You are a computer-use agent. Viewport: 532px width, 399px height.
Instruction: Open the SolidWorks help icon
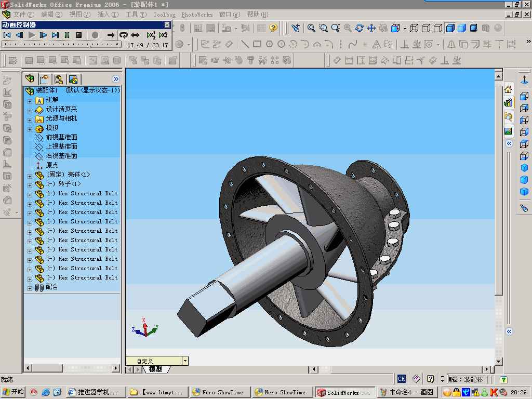273,28
